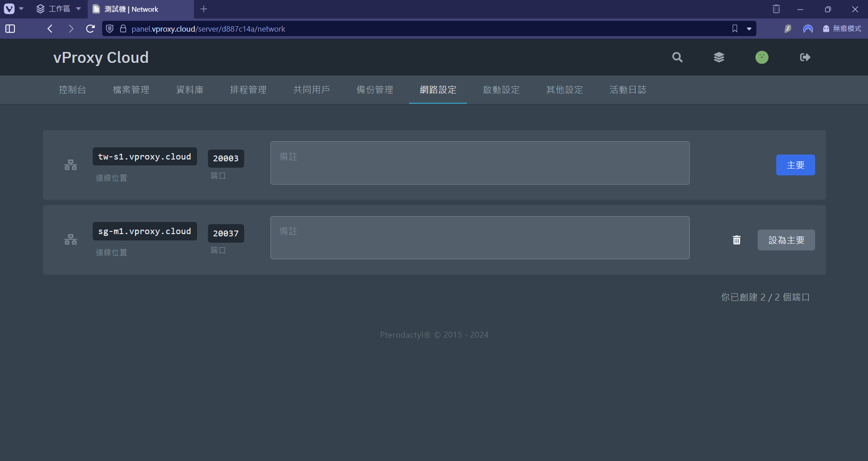Image resolution: width=868 pixels, height=461 pixels.
Task: Copy the sg-m1.vproxy.cloud address
Action: (145, 231)
